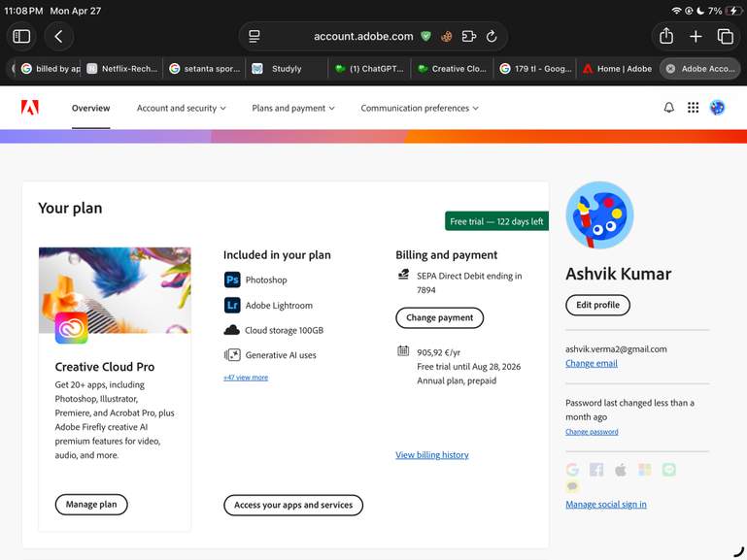
Task: Open View billing history link
Action: 432,455
